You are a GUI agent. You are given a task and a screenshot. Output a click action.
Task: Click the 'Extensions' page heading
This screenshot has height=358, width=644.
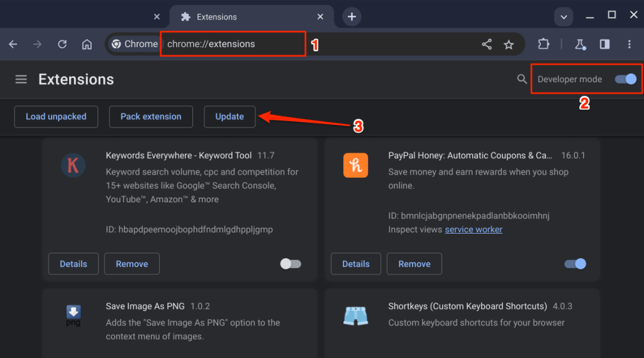point(76,79)
